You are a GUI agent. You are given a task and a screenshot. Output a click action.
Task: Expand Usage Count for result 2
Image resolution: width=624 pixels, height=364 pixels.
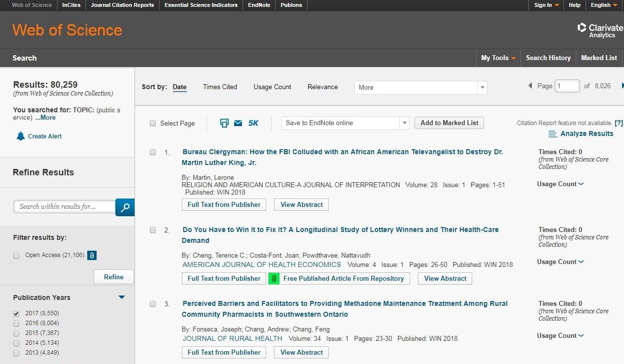point(560,262)
